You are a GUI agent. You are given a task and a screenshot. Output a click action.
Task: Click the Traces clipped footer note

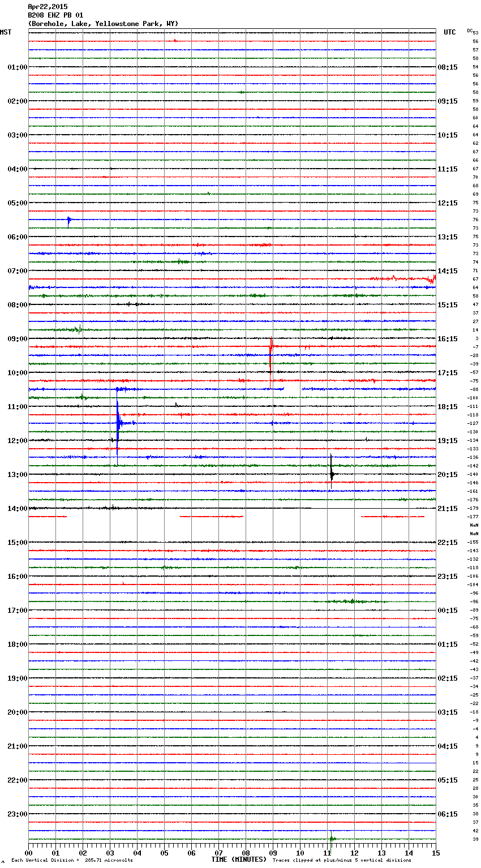click(x=342, y=860)
